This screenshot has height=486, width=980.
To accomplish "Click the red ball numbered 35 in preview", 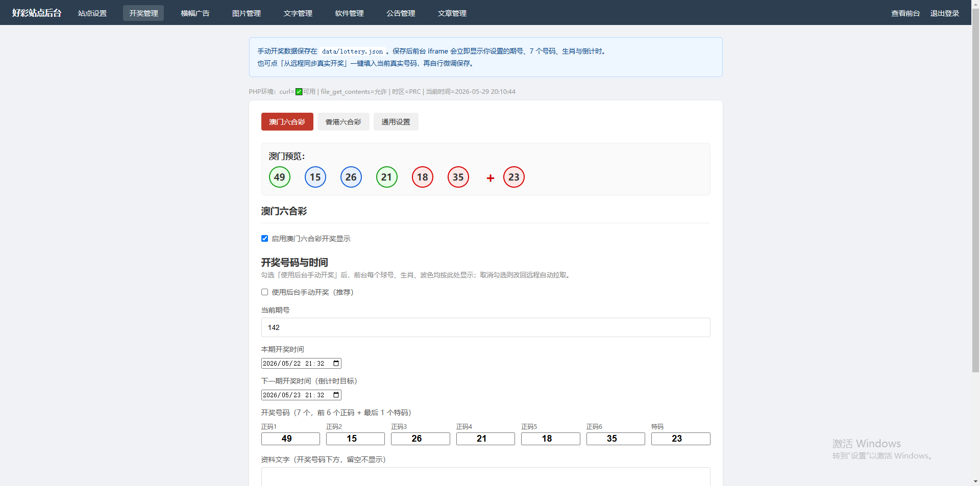I will point(458,177).
